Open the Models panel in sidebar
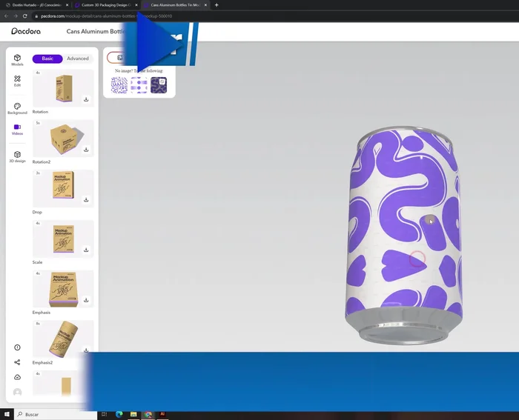 (17, 59)
